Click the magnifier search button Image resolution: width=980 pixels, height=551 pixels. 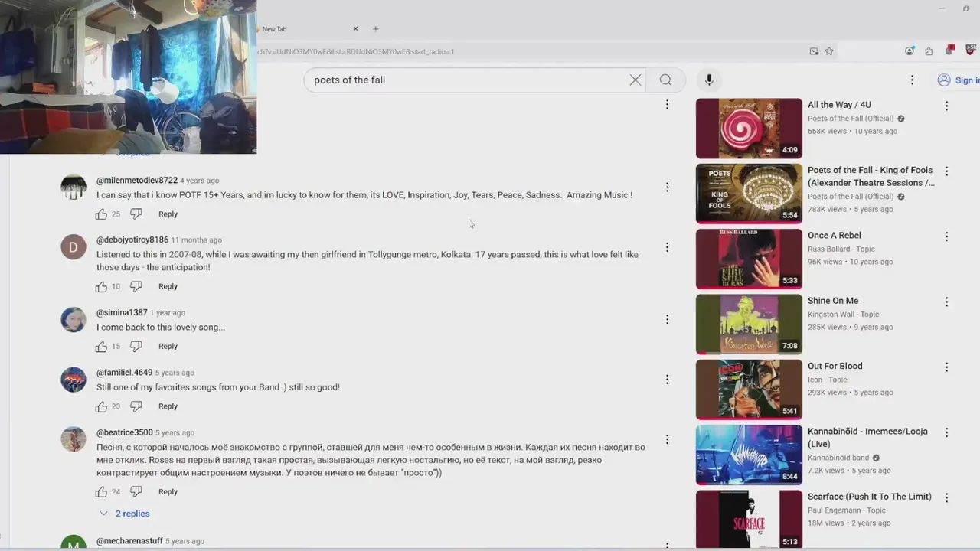[665, 80]
